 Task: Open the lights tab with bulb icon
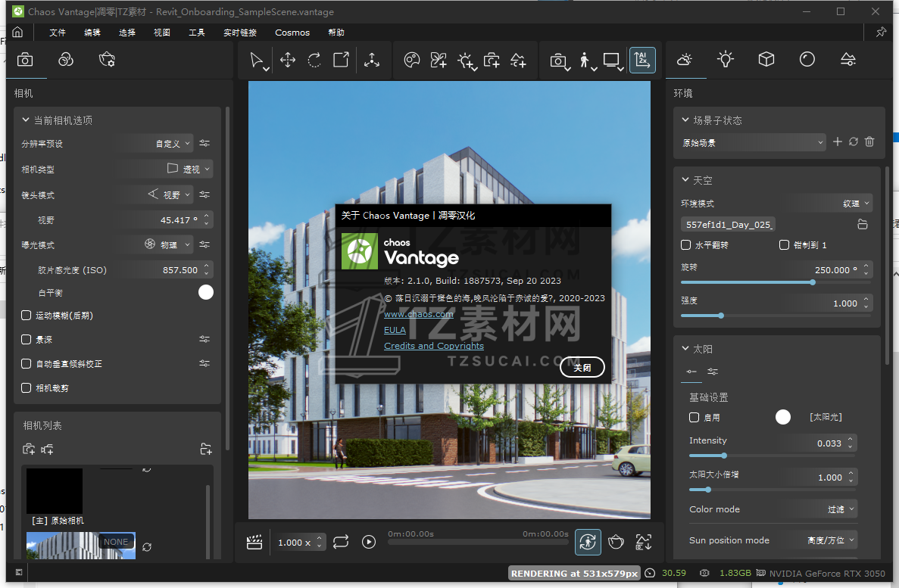click(x=726, y=60)
